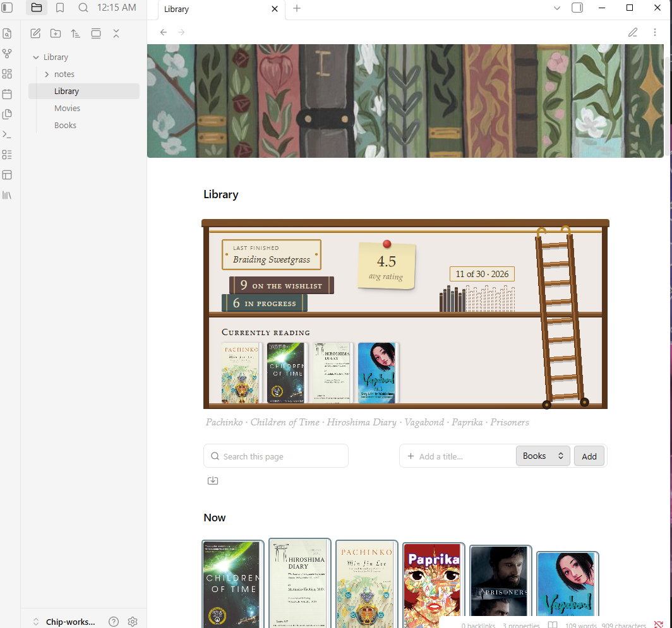Screen dimensions: 672x628
Task: Open the Chip-works vault switcher
Action: (x=64, y=622)
